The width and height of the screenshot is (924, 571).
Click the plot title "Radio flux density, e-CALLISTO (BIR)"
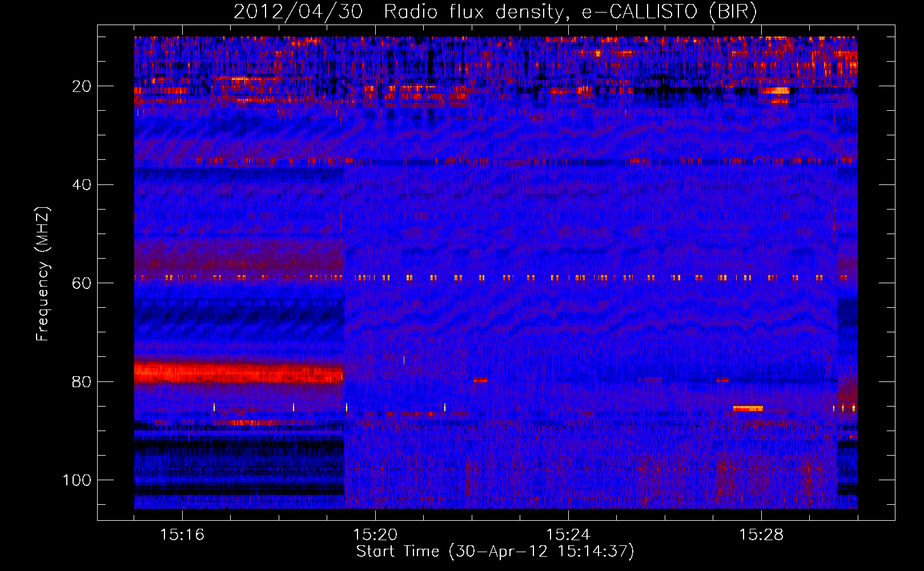(570, 12)
